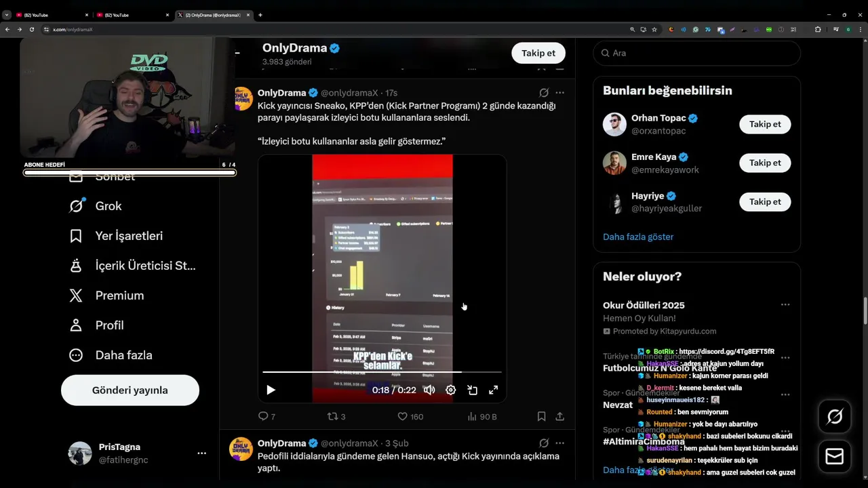
Task: Open video settings gear
Action: point(450,390)
